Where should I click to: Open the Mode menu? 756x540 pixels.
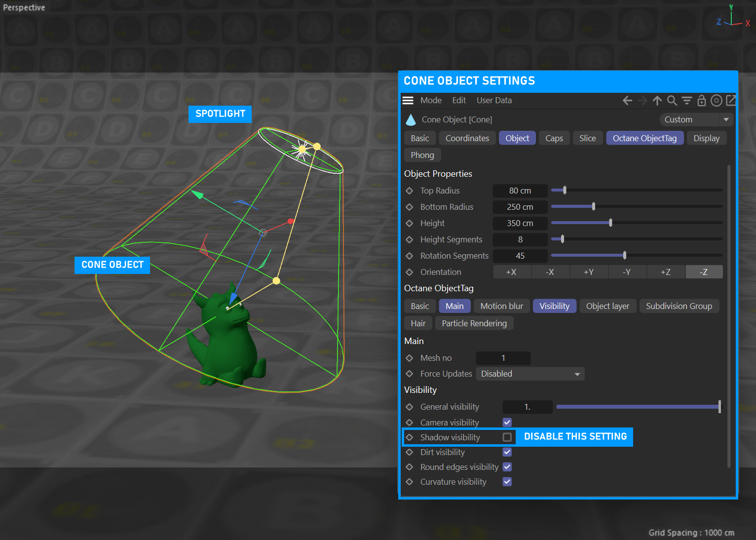click(430, 100)
